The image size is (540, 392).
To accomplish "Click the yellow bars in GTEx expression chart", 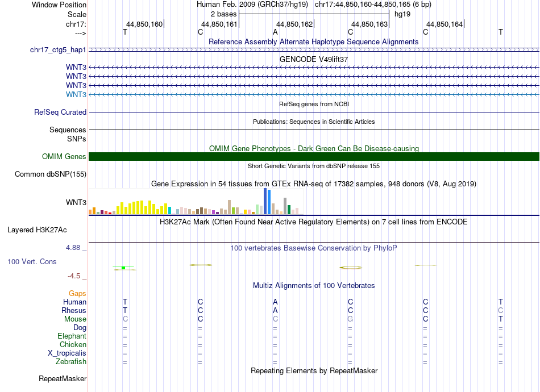I will pyautogui.click(x=141, y=207).
